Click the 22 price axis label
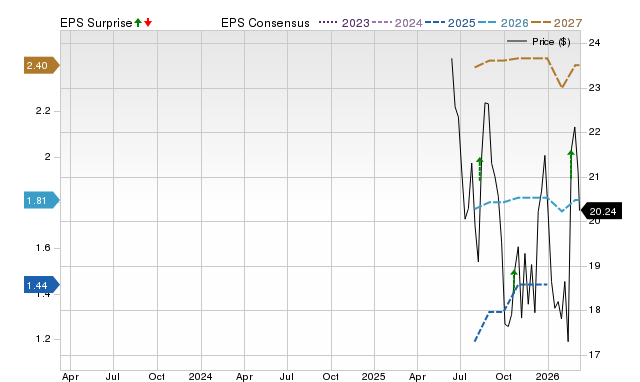Viewport: 640px width, 382px height. (x=595, y=132)
